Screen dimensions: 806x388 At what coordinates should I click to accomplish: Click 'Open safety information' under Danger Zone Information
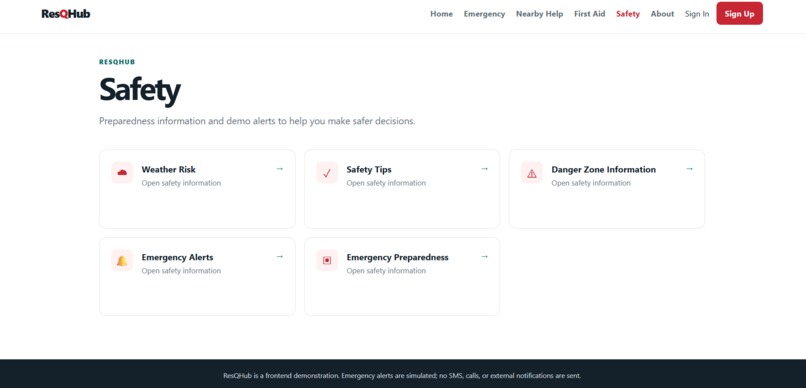click(x=591, y=183)
